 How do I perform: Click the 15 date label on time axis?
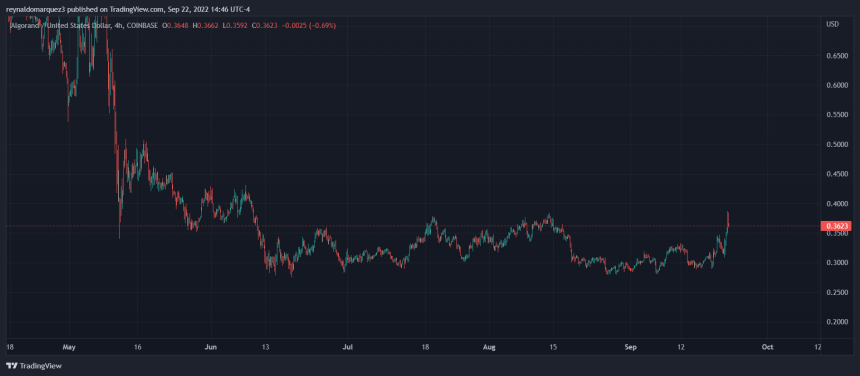553,347
